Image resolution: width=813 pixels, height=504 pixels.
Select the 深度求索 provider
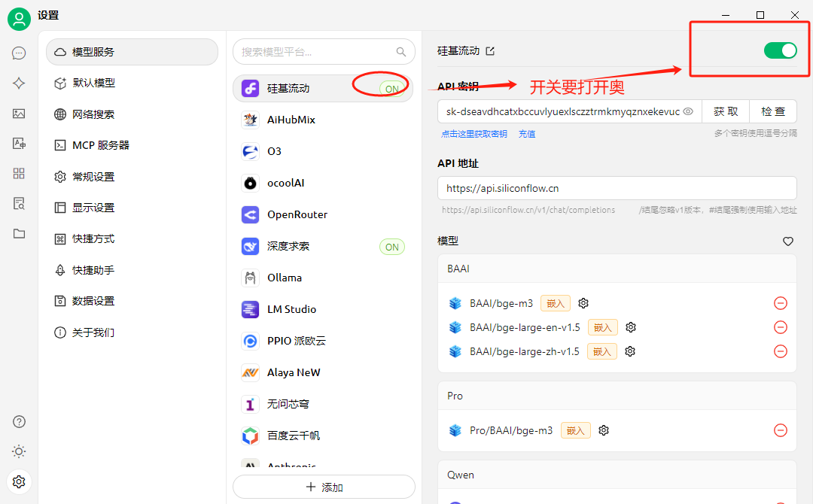[x=323, y=246]
